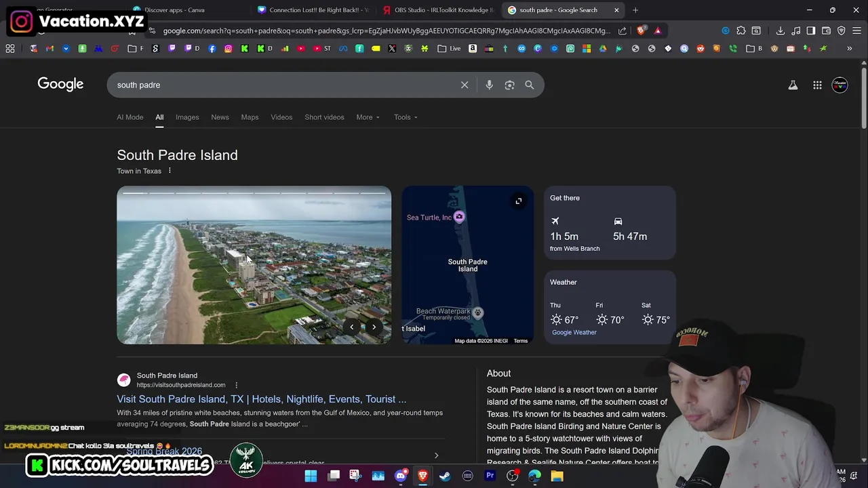Open Steam from the taskbar

pyautogui.click(x=445, y=476)
